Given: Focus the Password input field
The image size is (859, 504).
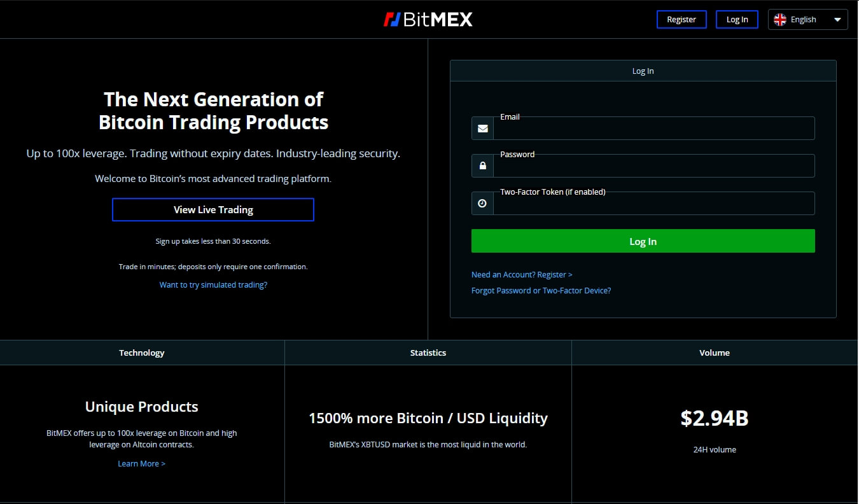Looking at the screenshot, I should [x=654, y=166].
